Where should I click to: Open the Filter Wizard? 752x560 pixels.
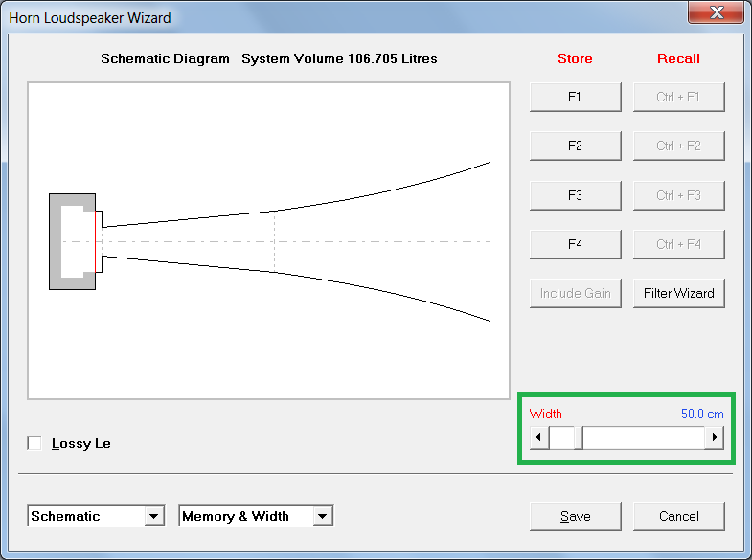(x=678, y=293)
